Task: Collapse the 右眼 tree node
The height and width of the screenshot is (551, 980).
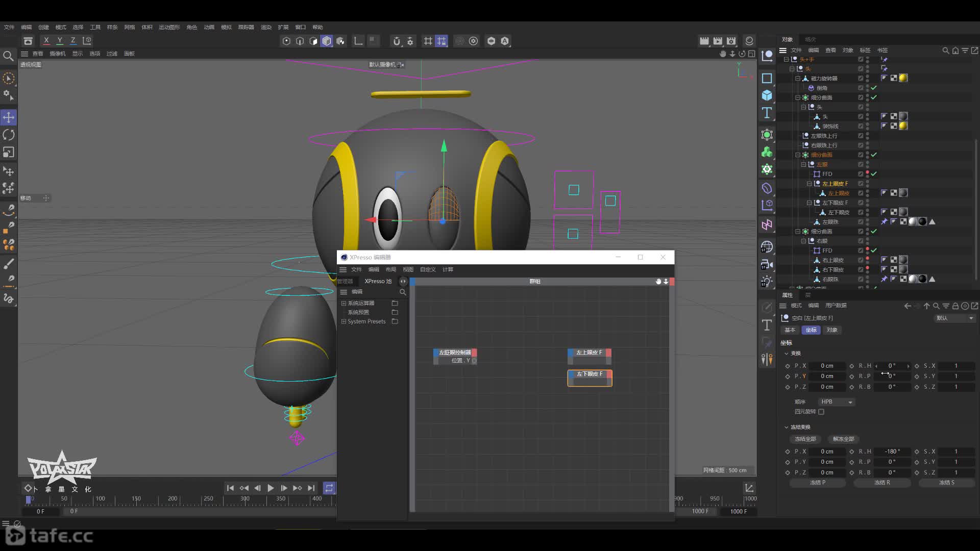Action: click(803, 241)
